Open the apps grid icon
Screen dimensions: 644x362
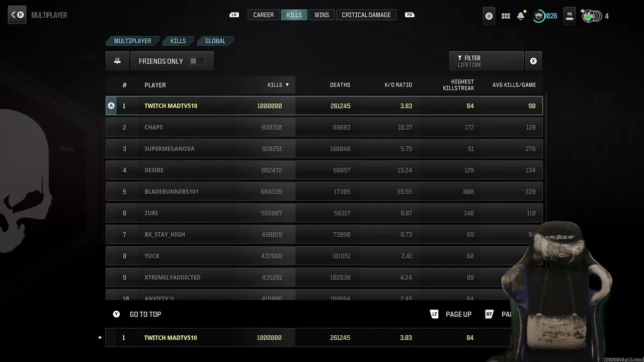(506, 16)
